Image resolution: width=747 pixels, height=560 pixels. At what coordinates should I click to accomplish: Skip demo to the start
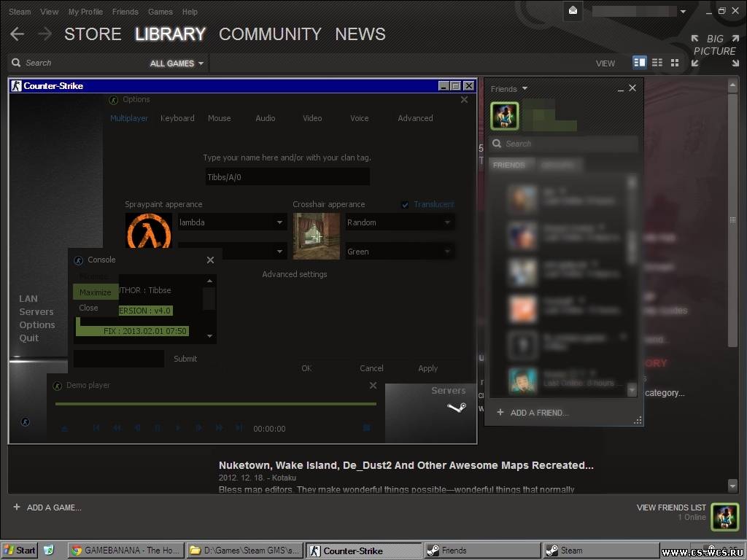(96, 428)
